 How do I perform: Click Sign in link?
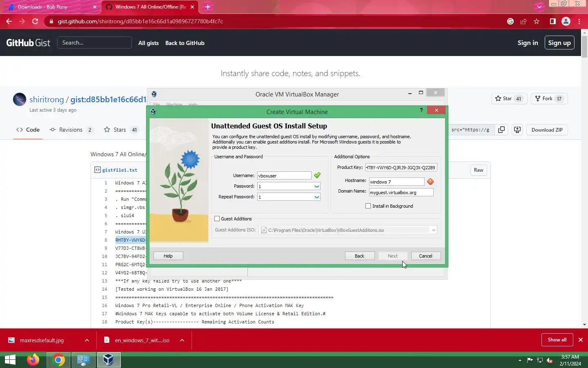tap(528, 43)
